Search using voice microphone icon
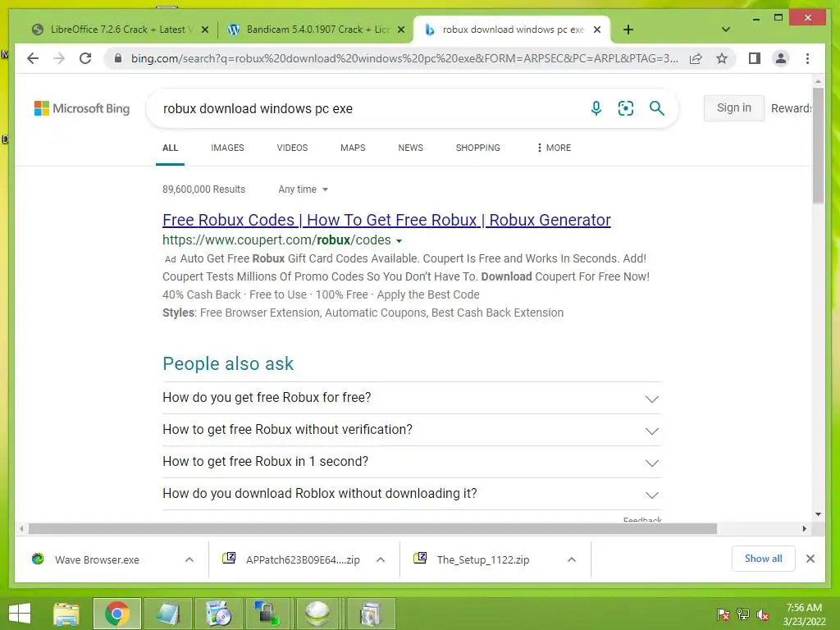This screenshot has width=840, height=630. point(596,108)
